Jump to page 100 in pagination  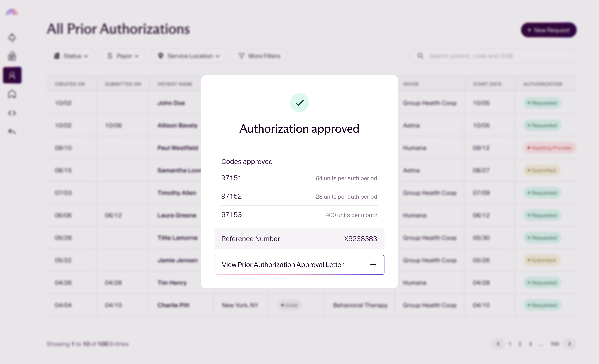[x=555, y=344]
